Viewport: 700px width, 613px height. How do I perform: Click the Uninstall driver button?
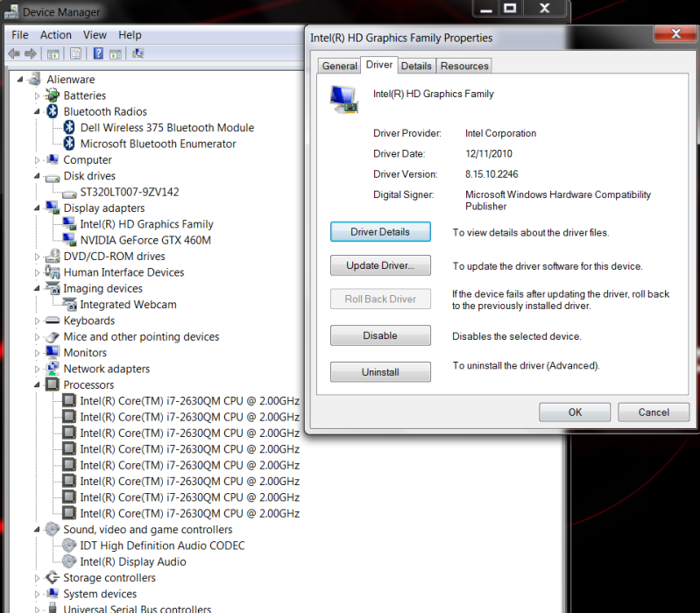pos(380,372)
